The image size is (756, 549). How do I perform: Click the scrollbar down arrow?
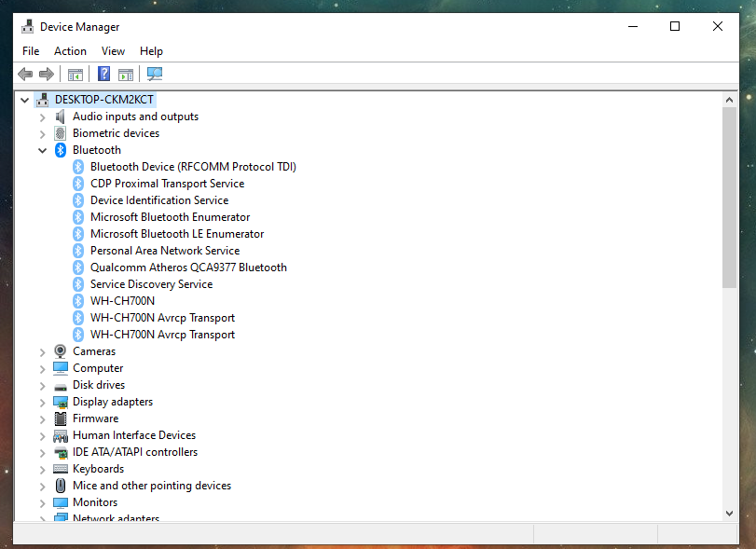[x=729, y=514]
